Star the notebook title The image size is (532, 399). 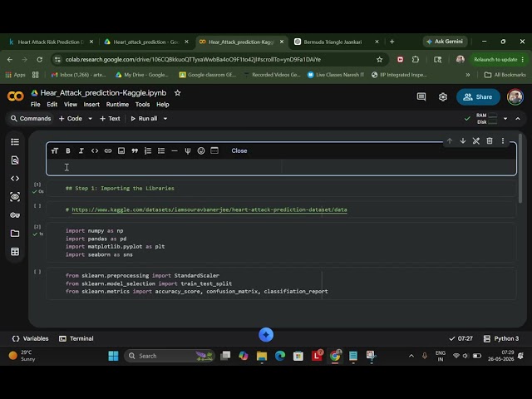pyautogui.click(x=177, y=92)
